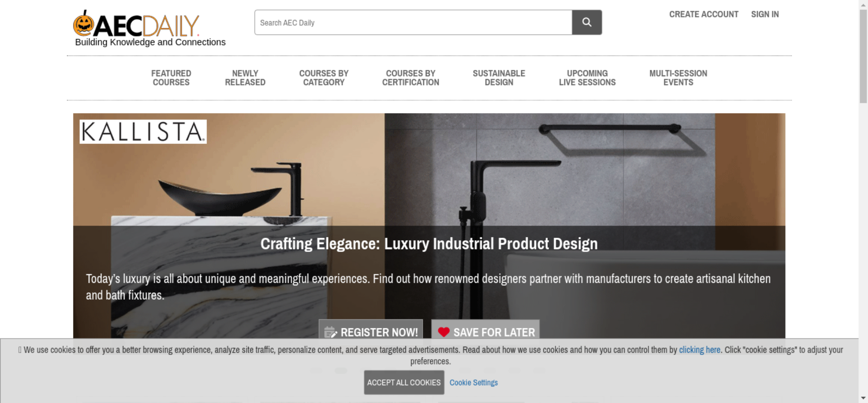The width and height of the screenshot is (868, 403).
Task: Click the browser scrollbar down arrow
Action: 863,398
